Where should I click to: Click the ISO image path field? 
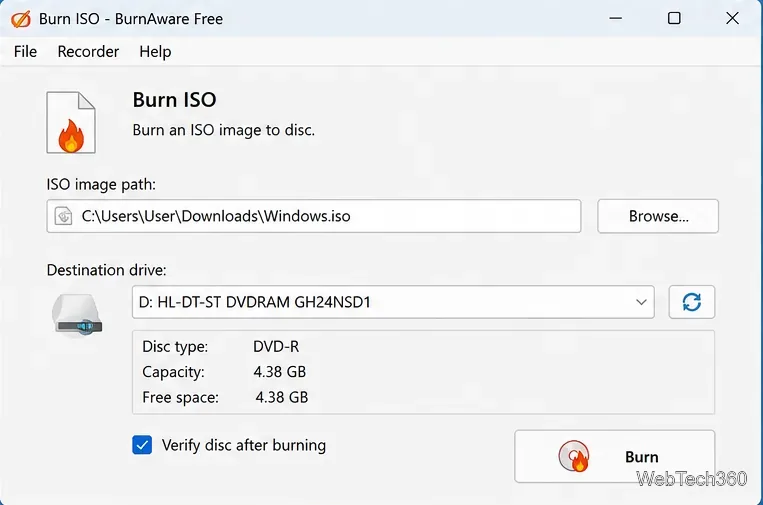(x=314, y=216)
